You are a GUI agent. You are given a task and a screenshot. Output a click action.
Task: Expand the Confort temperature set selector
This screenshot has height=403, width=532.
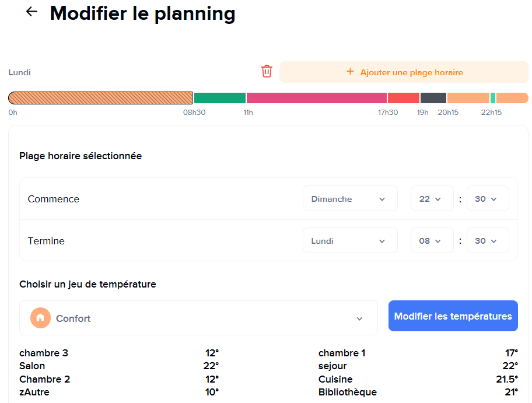[198, 318]
